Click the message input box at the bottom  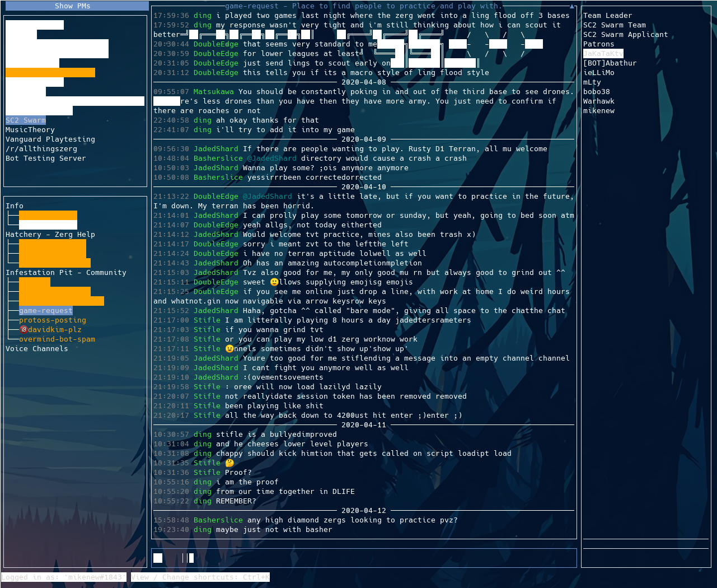coord(364,557)
